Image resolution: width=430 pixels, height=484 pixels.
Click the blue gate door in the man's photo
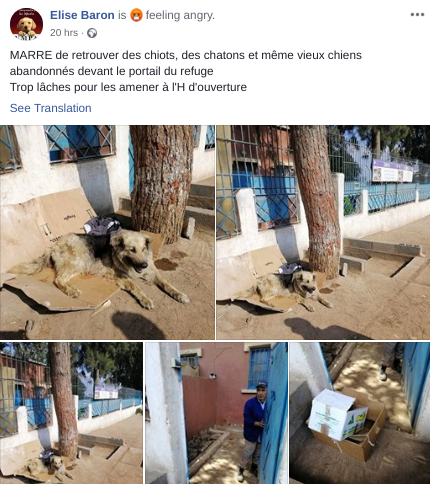pos(273,413)
